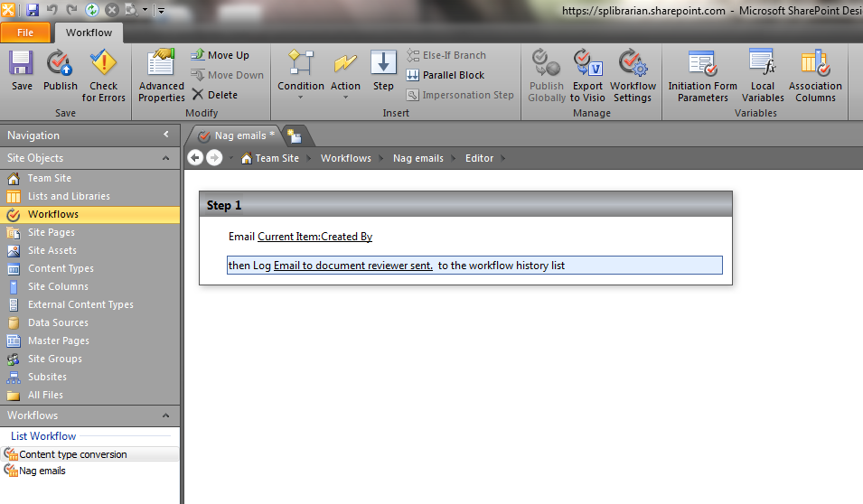Open Advanced Properties in the Modify group

click(162, 74)
